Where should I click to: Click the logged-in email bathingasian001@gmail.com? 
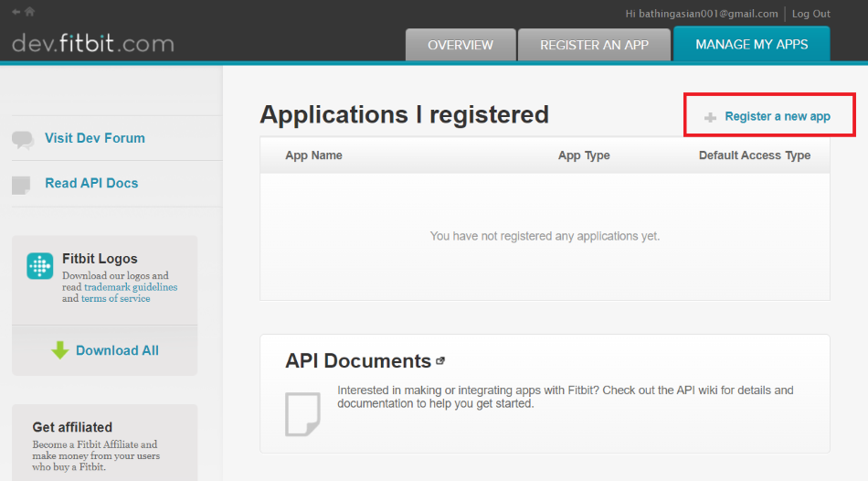tap(708, 14)
